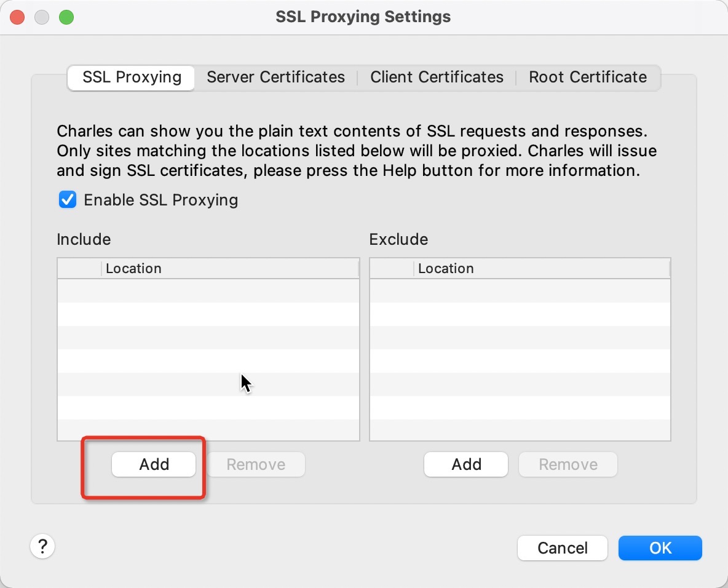This screenshot has height=588, width=728.
Task: Cancel the SSL Proxying Settings dialog
Action: point(562,548)
